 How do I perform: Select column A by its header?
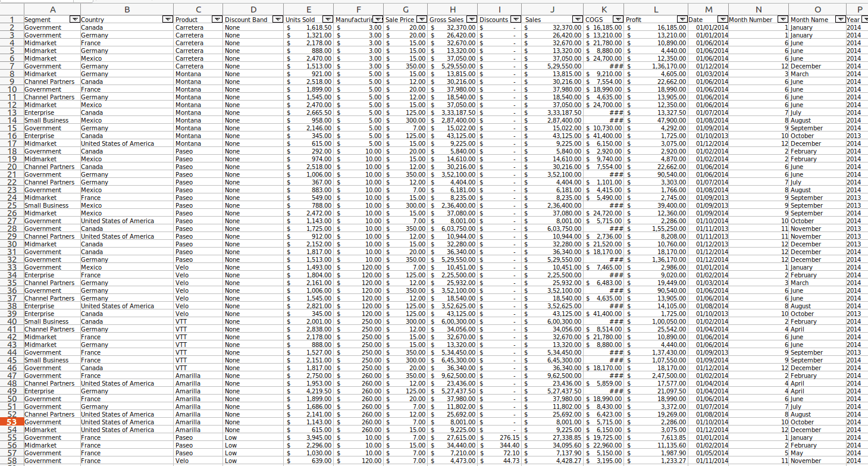pyautogui.click(x=52, y=10)
